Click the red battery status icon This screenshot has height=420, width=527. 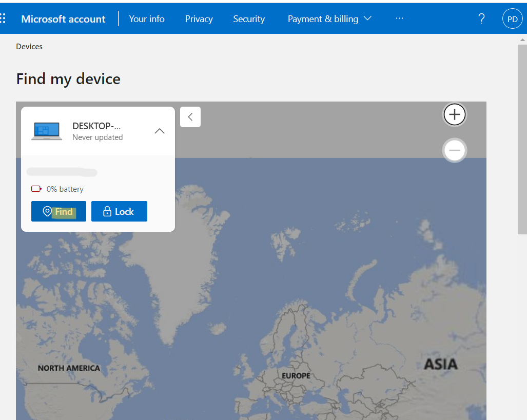pos(36,189)
